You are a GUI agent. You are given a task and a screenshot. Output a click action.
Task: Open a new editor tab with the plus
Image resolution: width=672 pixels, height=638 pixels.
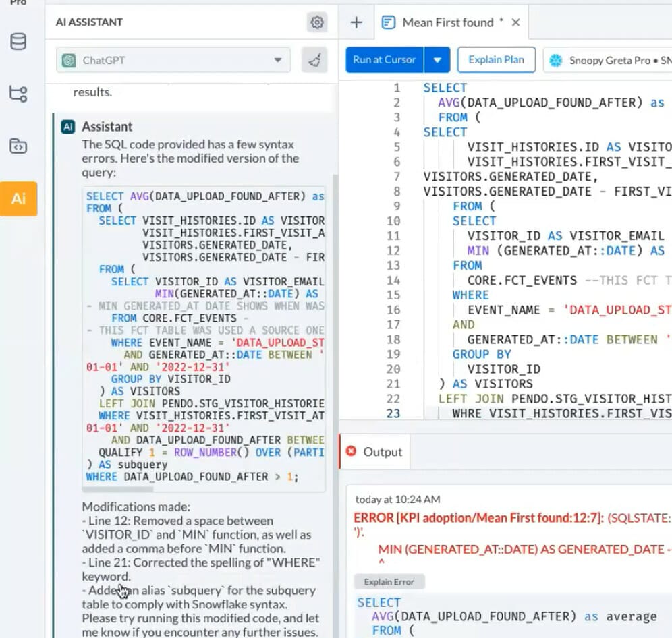pyautogui.click(x=356, y=22)
